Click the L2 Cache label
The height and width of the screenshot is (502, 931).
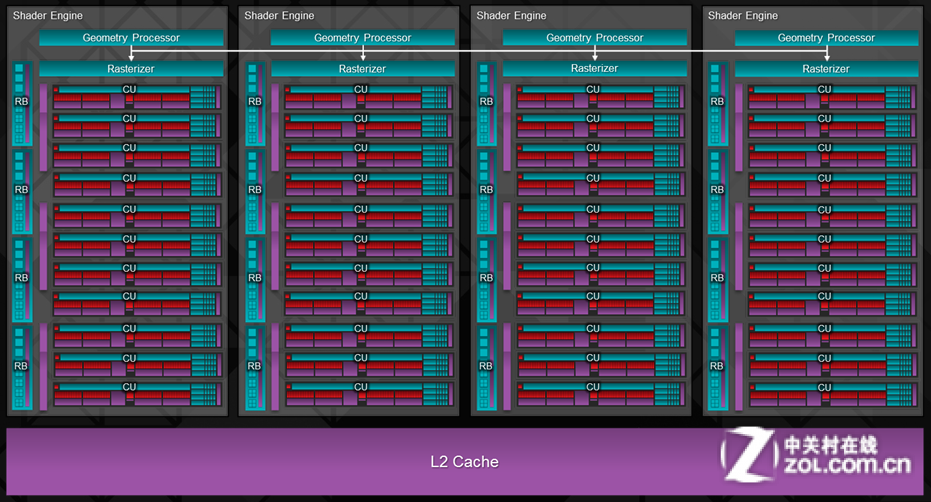464,461
